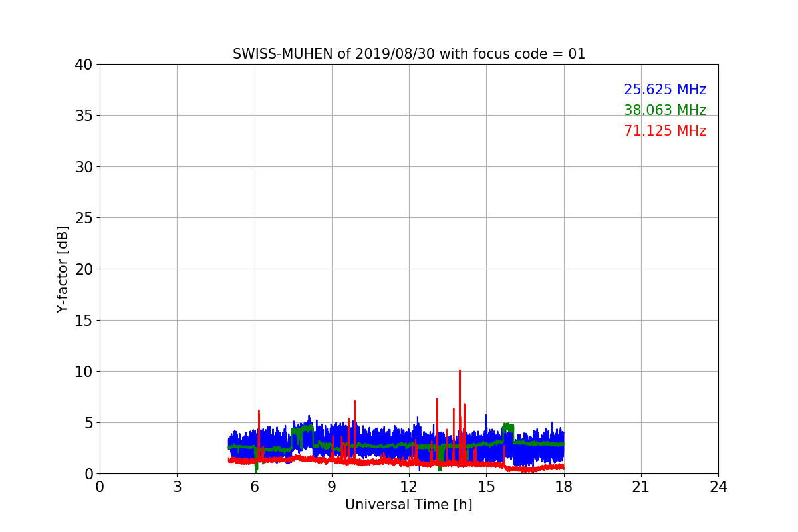Click the Y-factor [dB] axis label
The height and width of the screenshot is (532, 798).
click(63, 269)
